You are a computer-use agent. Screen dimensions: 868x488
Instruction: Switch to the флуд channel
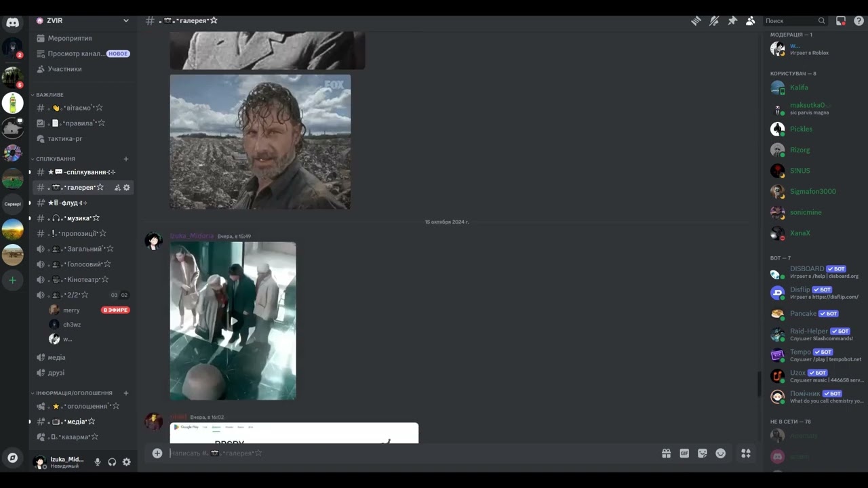tap(82, 203)
